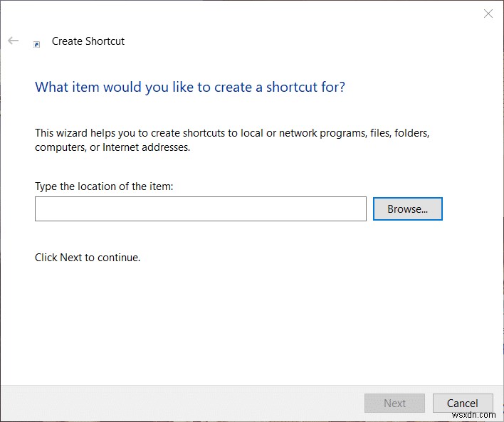The height and width of the screenshot is (422, 504).
Task: Click the gray footer bar left of Next
Action: [x=178, y=403]
